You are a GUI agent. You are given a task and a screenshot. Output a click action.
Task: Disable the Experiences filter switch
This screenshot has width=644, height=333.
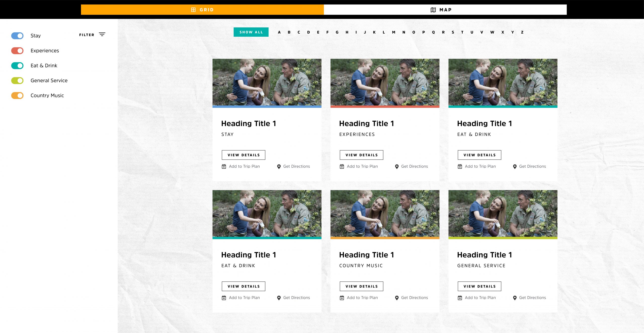coord(17,51)
